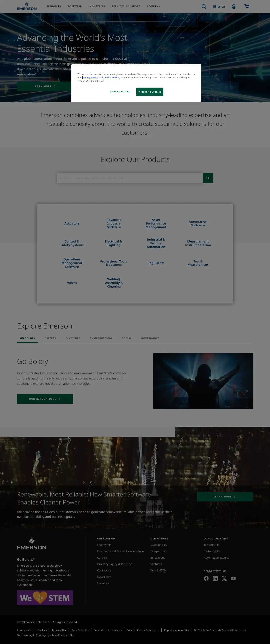Click the Our Innovations button
270x644 pixels.
point(45,399)
